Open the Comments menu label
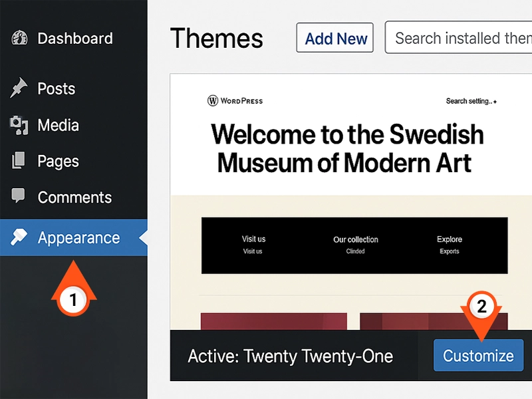 coord(74,198)
